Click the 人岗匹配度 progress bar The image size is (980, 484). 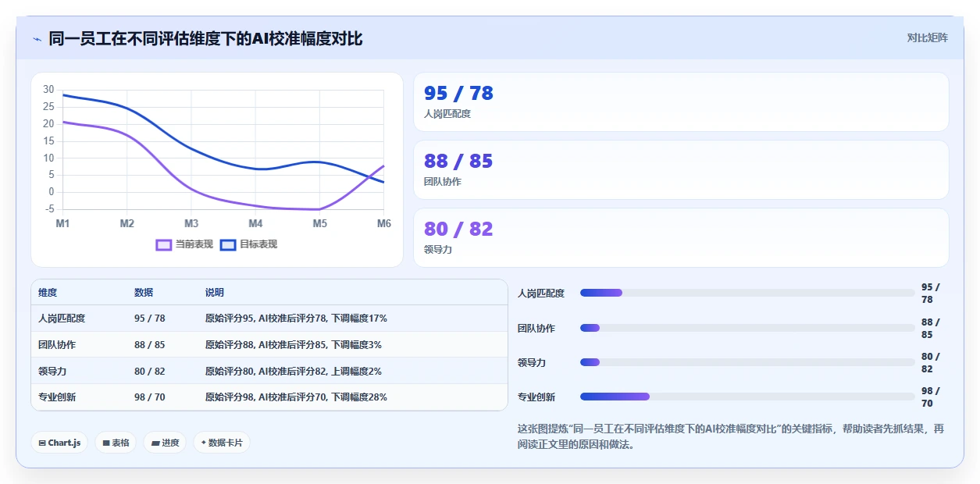747,293
